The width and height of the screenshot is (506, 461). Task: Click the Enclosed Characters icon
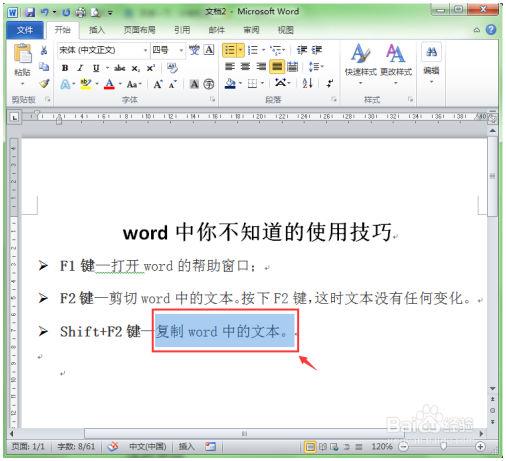coord(209,84)
